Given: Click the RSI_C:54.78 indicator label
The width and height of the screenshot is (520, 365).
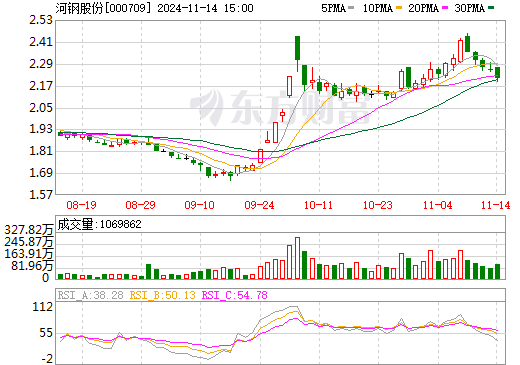Looking at the screenshot, I should (x=234, y=295).
